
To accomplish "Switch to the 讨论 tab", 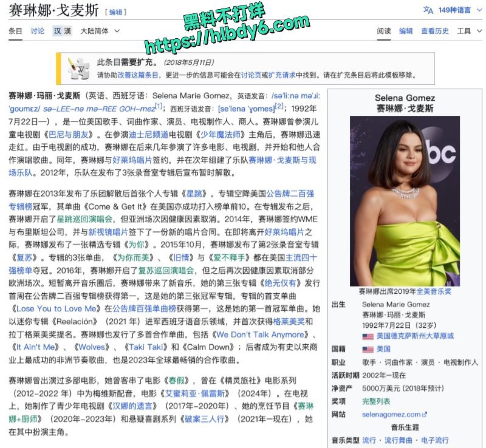I will tap(37, 31).
